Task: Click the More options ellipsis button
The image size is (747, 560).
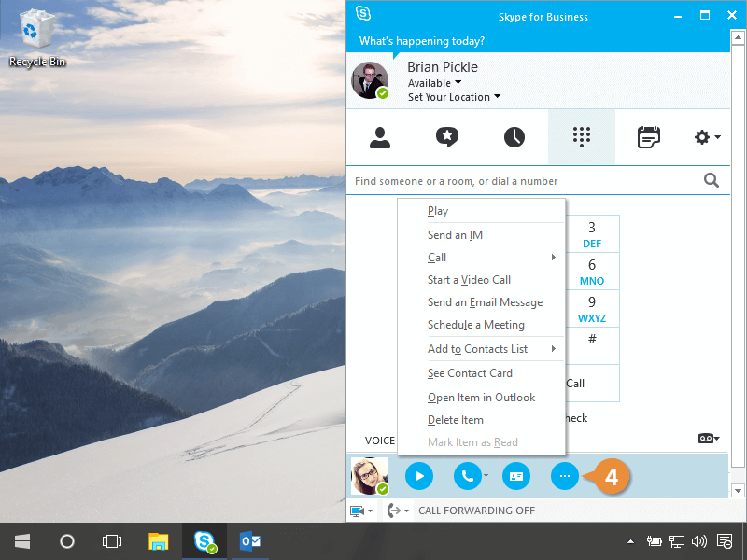Action: 564,476
